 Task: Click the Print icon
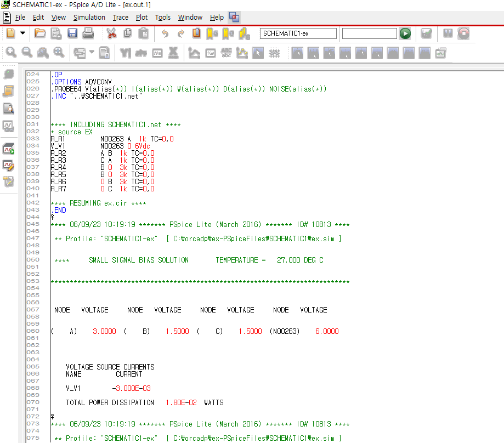pyautogui.click(x=88, y=33)
